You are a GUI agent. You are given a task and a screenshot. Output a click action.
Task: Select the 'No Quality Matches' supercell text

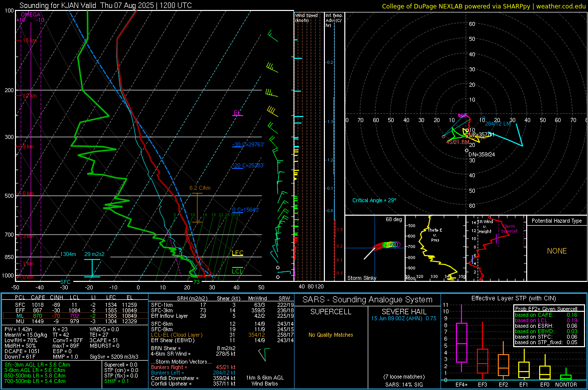tap(331, 335)
